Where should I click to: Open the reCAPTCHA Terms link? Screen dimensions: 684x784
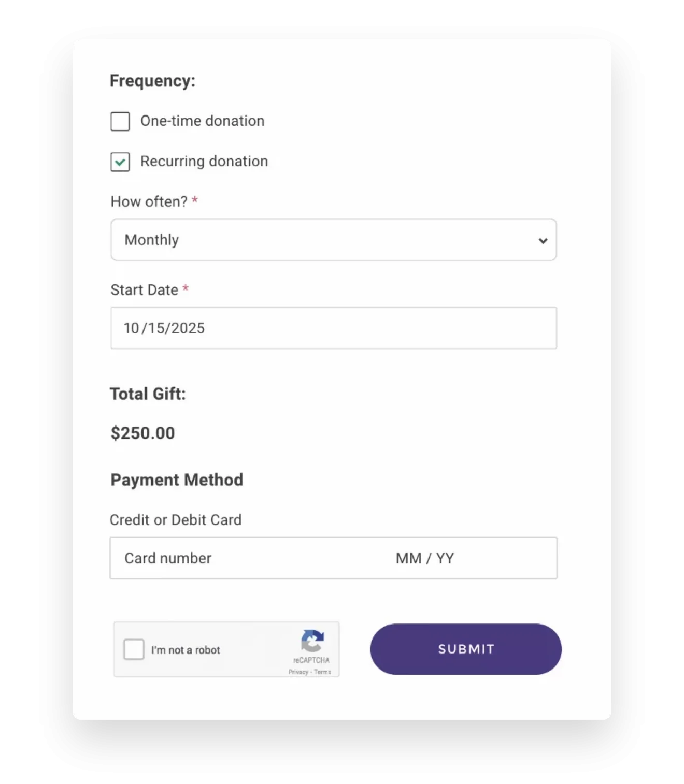[x=322, y=672]
